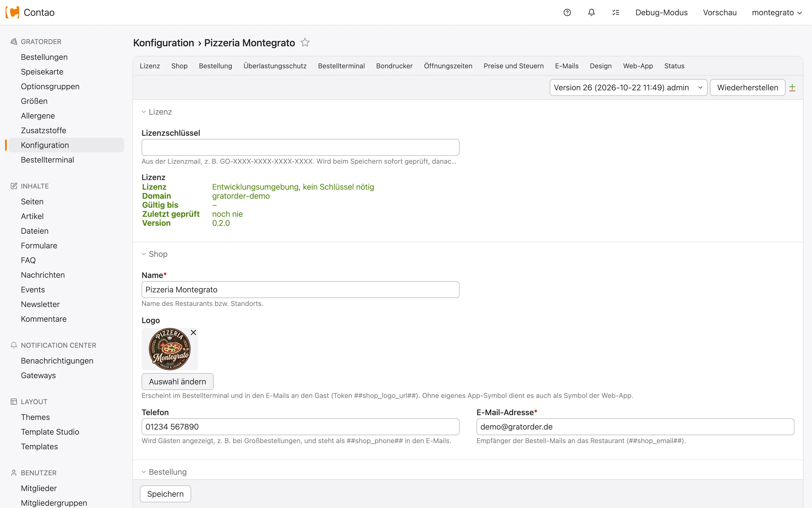The image size is (812, 508).
Task: Jump to the Öffnungszeiten tab
Action: 448,66
